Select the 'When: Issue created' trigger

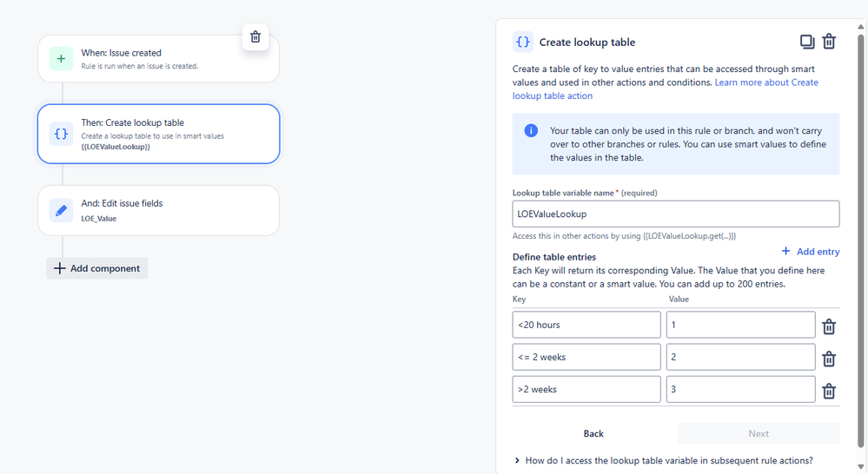pos(158,59)
